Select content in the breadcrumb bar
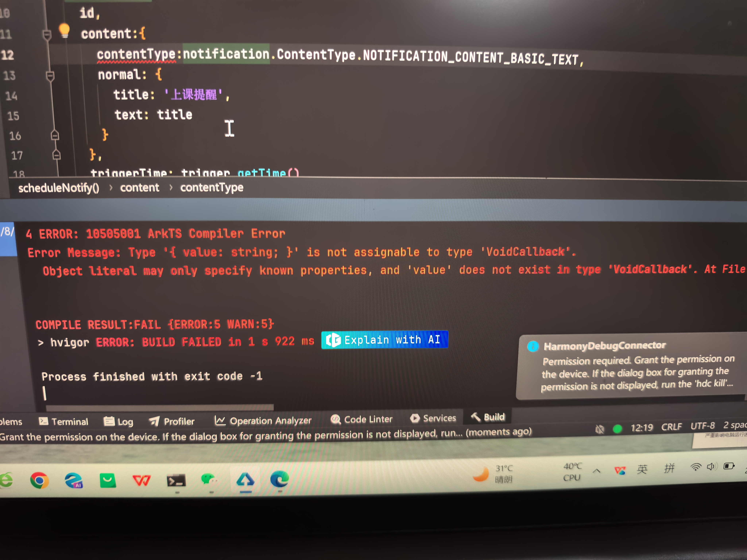 tap(140, 188)
